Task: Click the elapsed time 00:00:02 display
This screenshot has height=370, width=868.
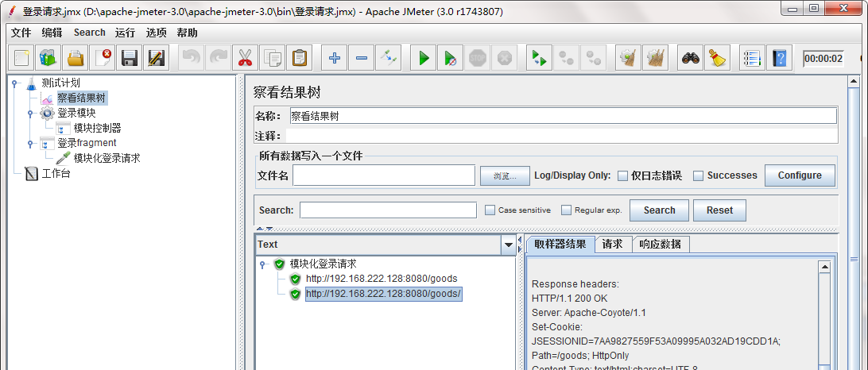Action: (823, 59)
